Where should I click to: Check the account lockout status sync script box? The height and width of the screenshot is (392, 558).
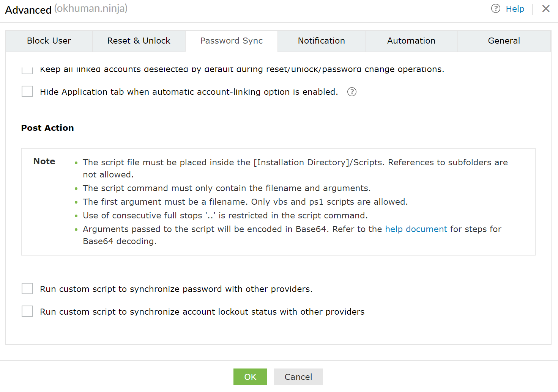point(27,312)
